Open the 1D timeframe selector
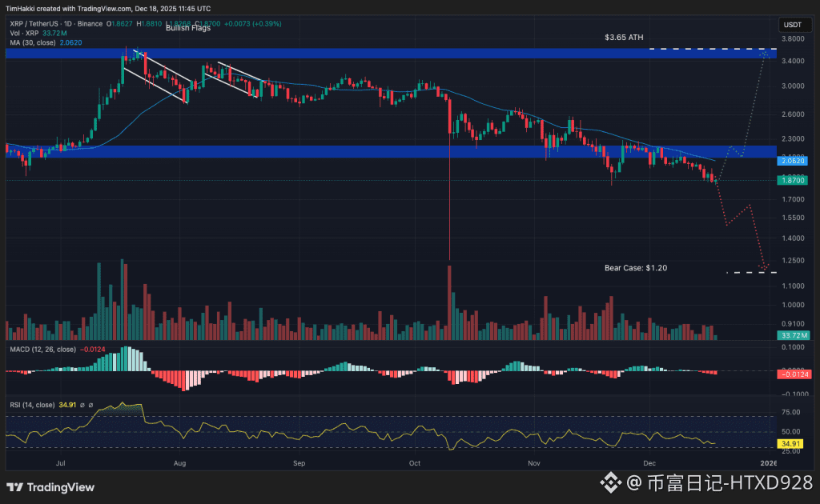Viewport: 820px width, 504px height. click(x=67, y=24)
